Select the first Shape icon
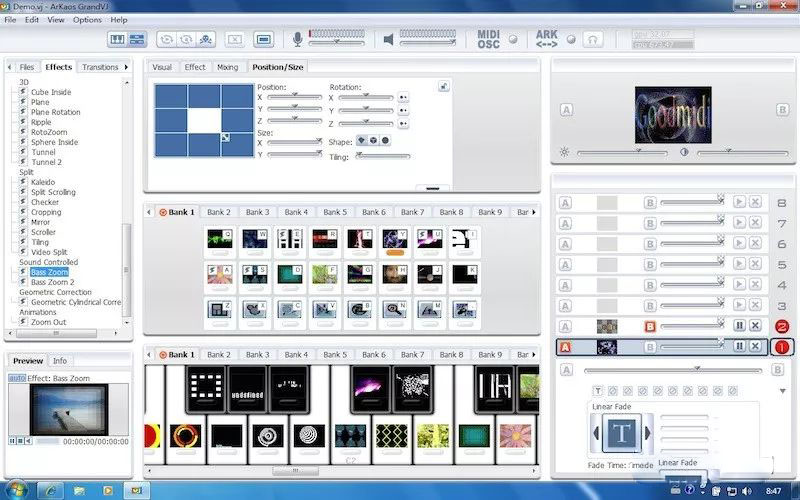800x500 pixels. pos(362,141)
